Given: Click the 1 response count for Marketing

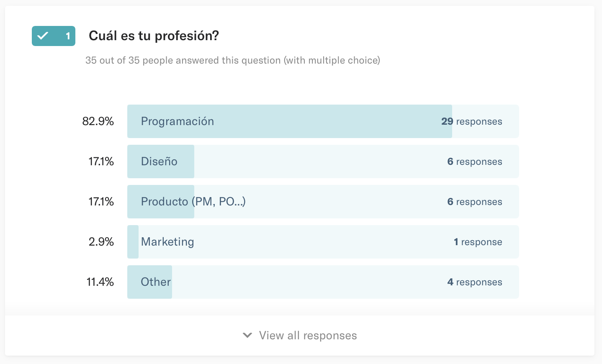Looking at the screenshot, I should [478, 242].
